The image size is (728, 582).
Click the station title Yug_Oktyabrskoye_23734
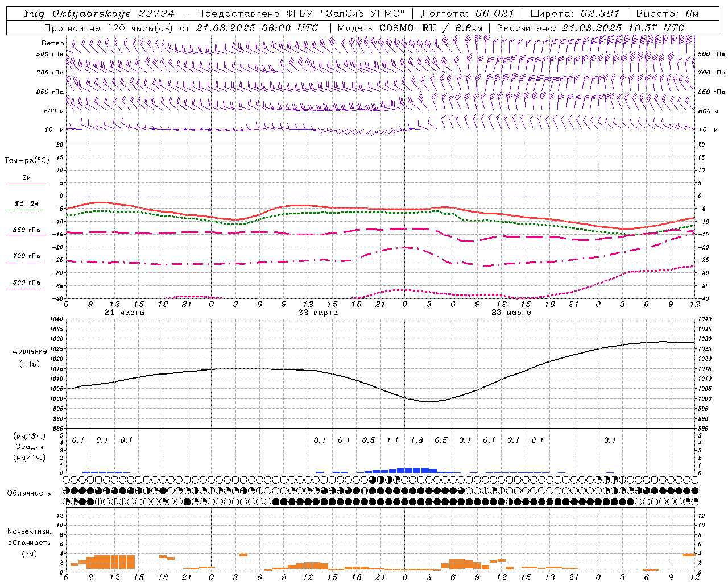[x=99, y=14]
